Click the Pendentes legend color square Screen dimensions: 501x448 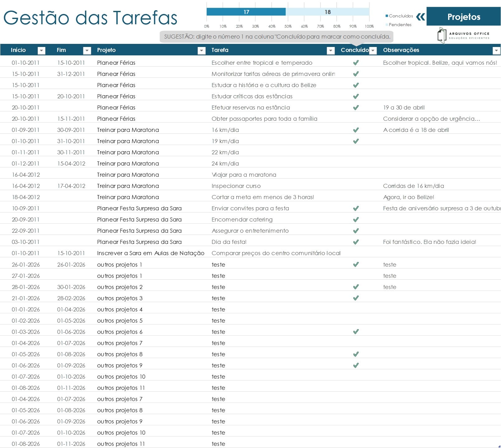click(x=387, y=25)
